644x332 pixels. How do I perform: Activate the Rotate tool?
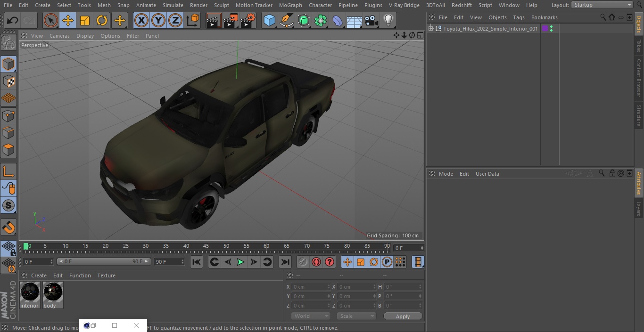pos(102,20)
